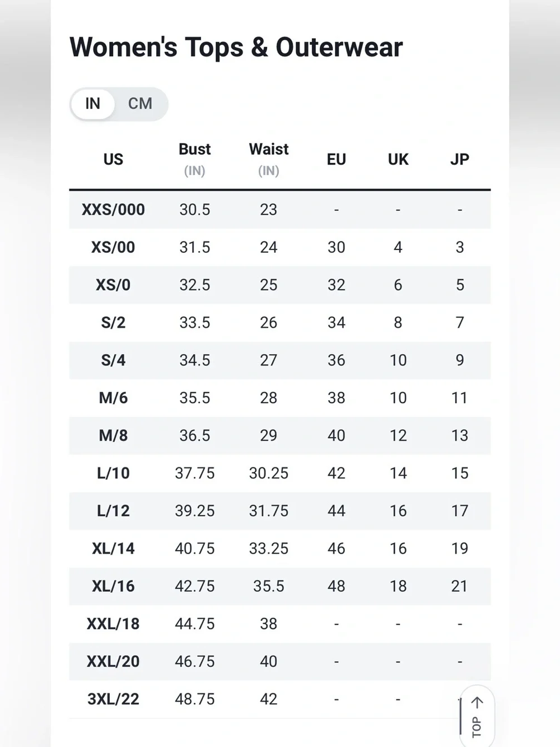Click the UK column header

coord(398,160)
